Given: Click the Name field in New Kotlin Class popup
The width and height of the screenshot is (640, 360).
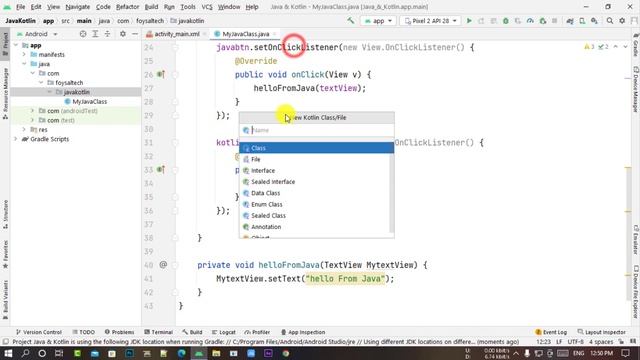Looking at the screenshot, I should coord(316,130).
